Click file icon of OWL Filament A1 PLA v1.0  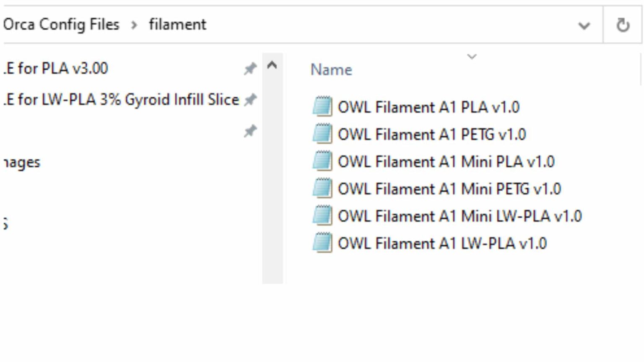[322, 107]
